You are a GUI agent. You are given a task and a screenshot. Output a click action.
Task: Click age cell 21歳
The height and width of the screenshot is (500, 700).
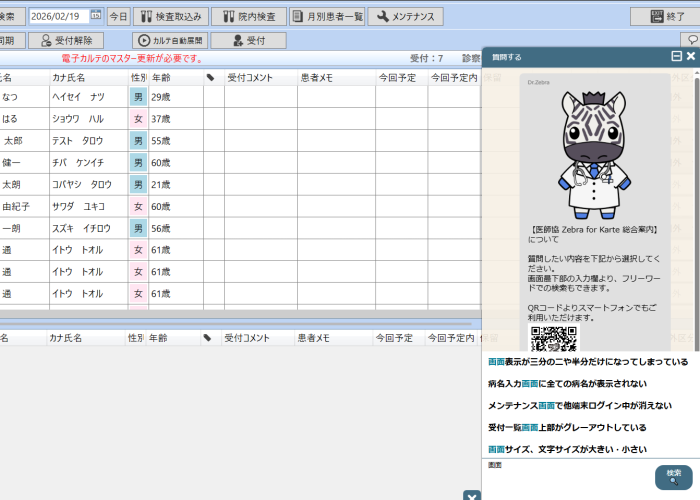click(176, 184)
